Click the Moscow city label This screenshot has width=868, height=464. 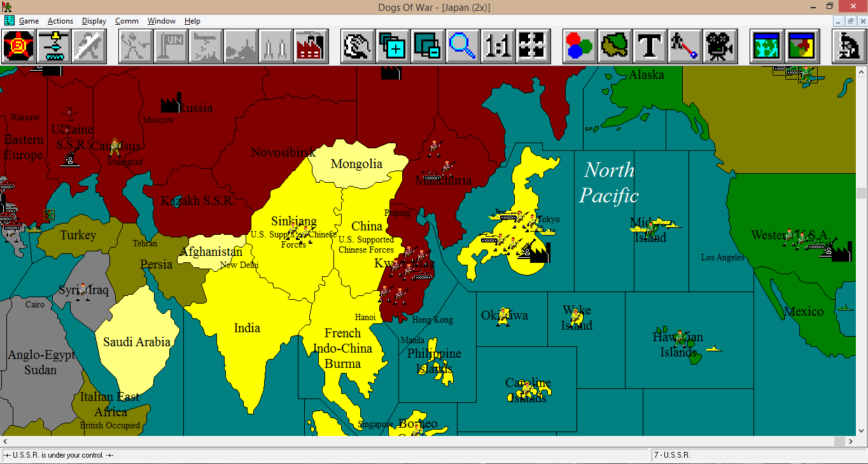click(x=158, y=120)
